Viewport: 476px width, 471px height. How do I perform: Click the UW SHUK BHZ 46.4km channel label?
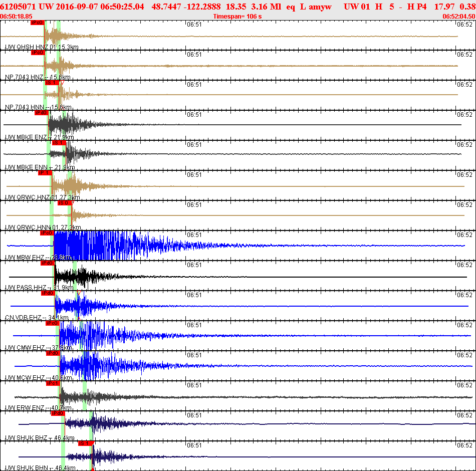coord(40,438)
